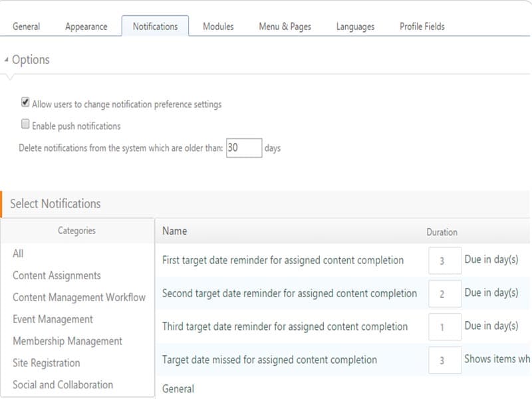This screenshot has height=399, width=532.
Task: Uncheck Allow users to change notification preferences
Action: click(26, 103)
